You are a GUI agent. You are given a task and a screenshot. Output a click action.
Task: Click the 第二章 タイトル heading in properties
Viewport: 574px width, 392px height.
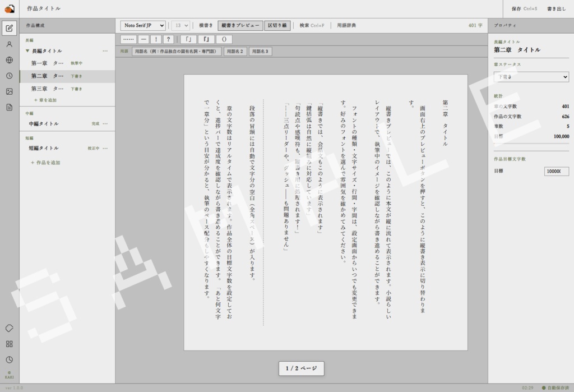pyautogui.click(x=517, y=50)
